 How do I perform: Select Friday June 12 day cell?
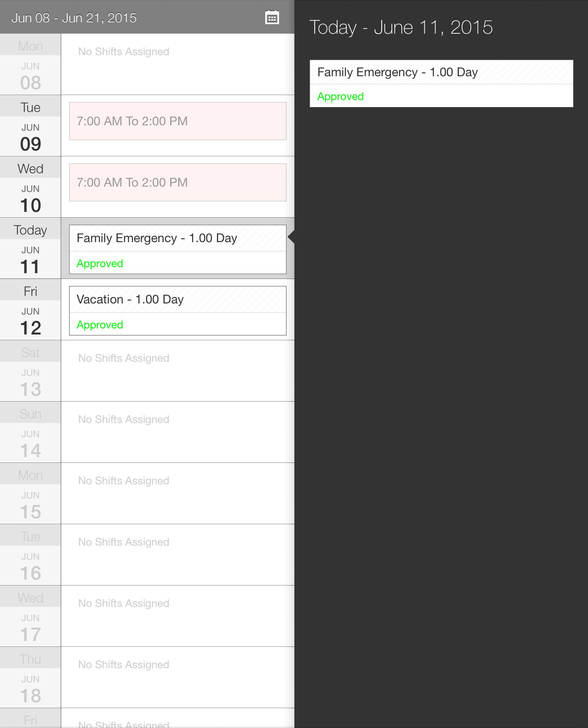pyautogui.click(x=30, y=310)
